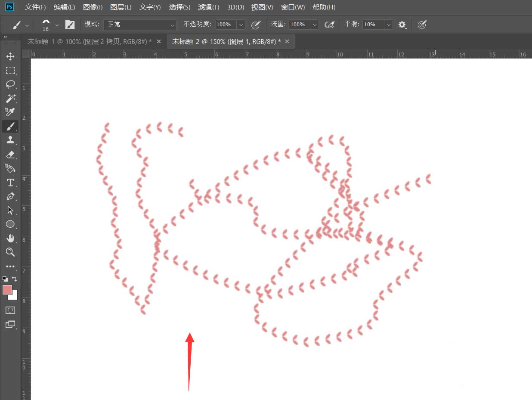Select the Ellipse shape tool
The width and height of the screenshot is (532, 400).
pyautogui.click(x=10, y=224)
